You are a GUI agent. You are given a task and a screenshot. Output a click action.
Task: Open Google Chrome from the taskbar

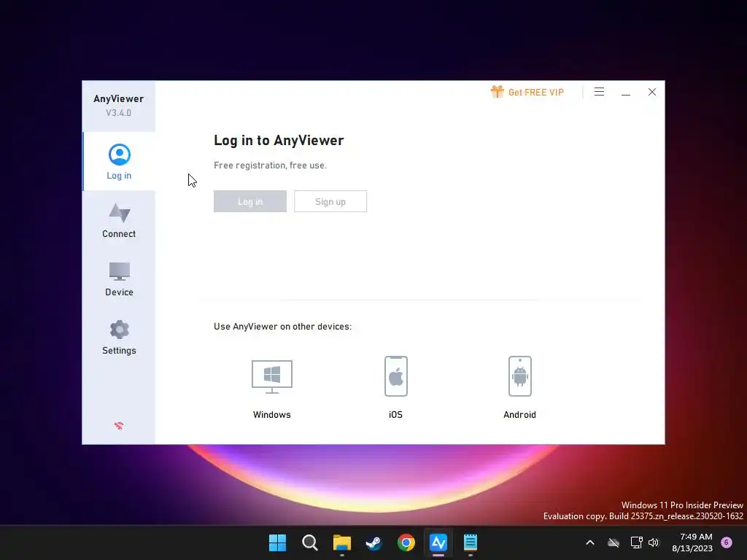coord(406,542)
